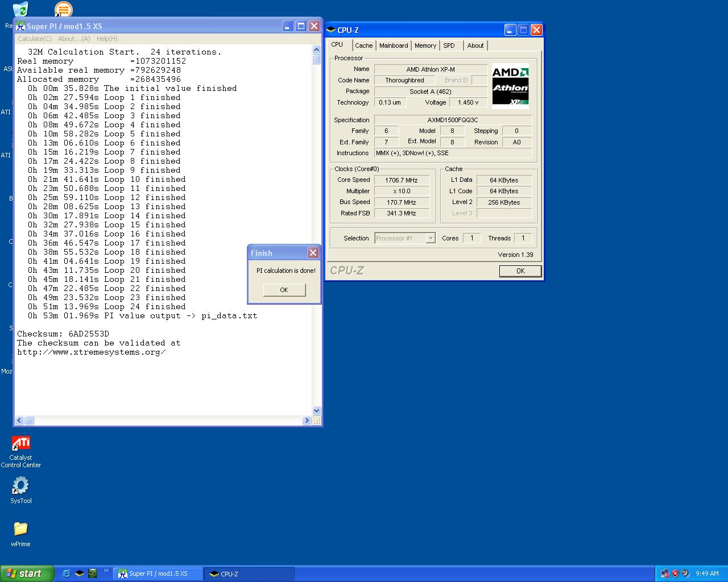Image resolution: width=728 pixels, height=582 pixels.
Task: Click vertical scrollbar up arrow in Super PI
Action: pos(317,50)
